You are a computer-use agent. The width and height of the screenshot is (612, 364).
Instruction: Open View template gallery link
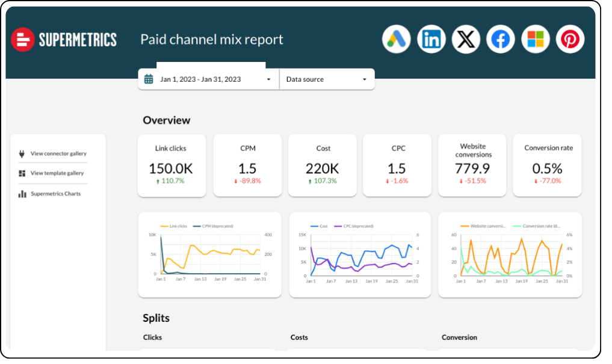57,173
